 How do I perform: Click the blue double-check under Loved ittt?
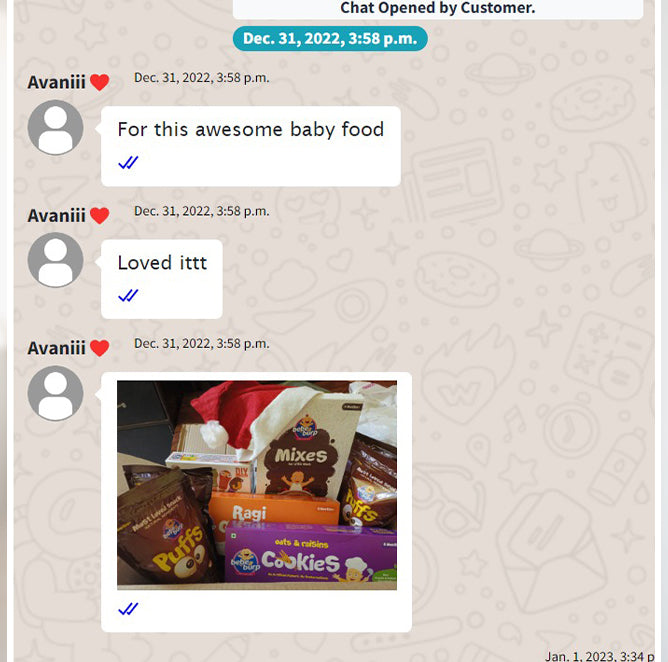coord(128,295)
